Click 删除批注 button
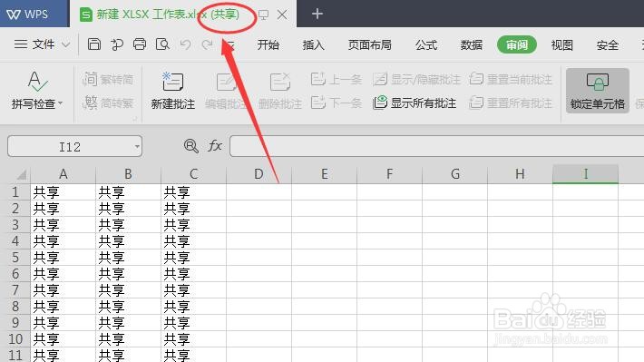The width and height of the screenshot is (644, 362). [280, 91]
